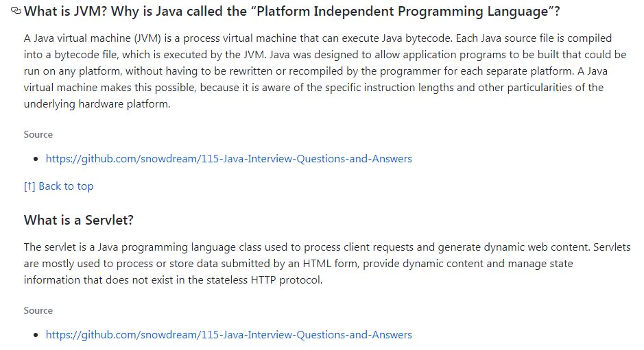Screen dimensions: 644x350
Task: Click the 'Source' label under Servlet answer
Action: point(38,310)
